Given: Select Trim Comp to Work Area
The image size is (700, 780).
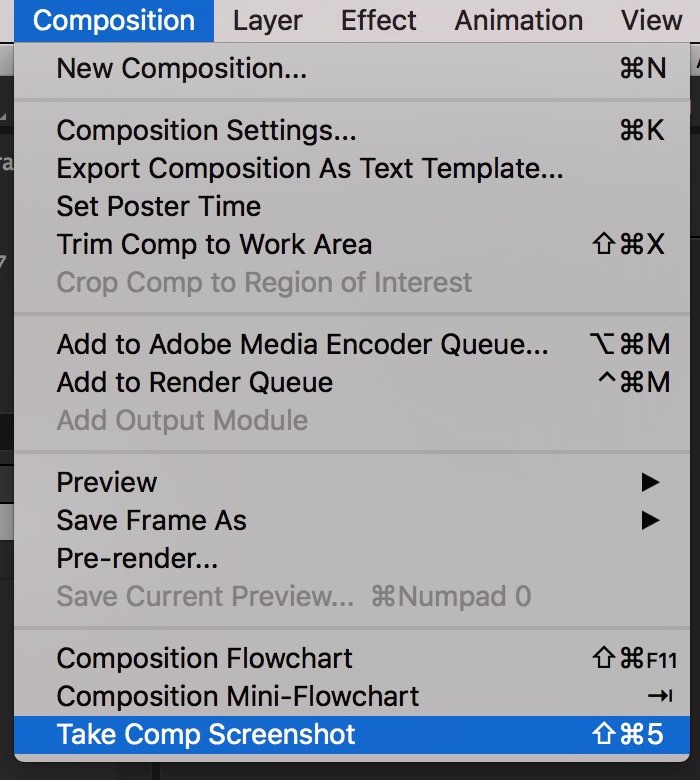Looking at the screenshot, I should coord(214,244).
